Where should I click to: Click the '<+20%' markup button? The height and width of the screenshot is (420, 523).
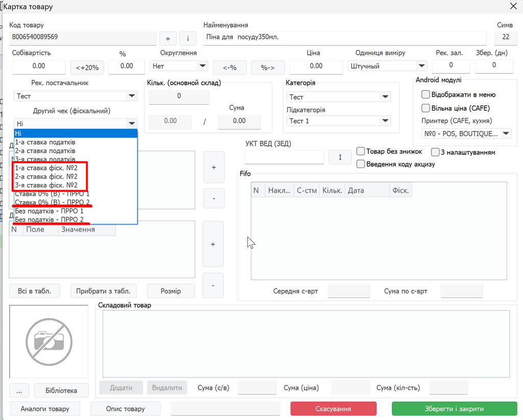pyautogui.click(x=87, y=67)
